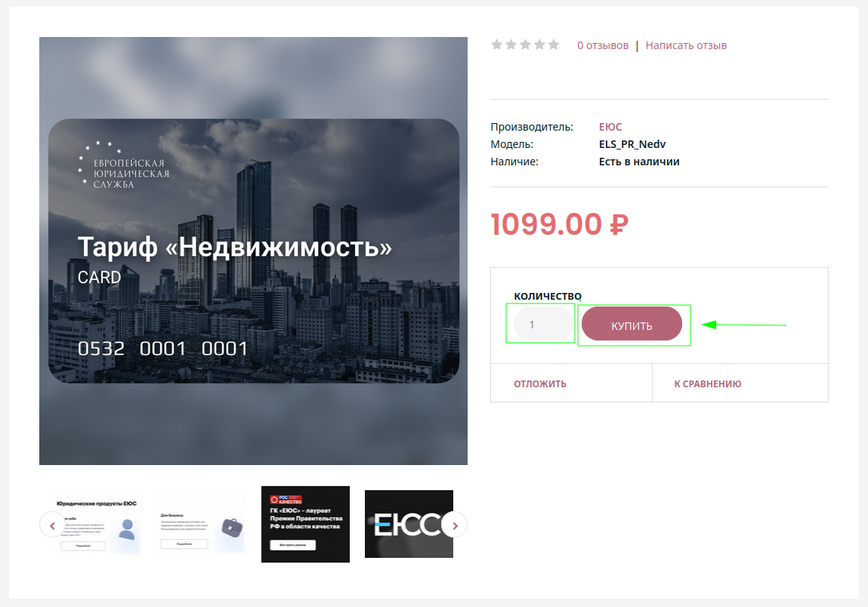Viewport: 868px width, 607px height.
Task: Click the second rating star
Action: click(511, 45)
